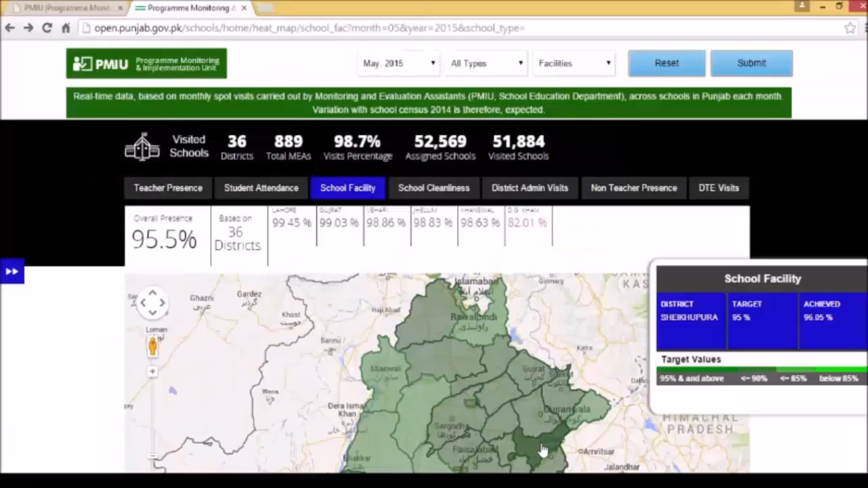Reload the page with refresh icon
The height and width of the screenshot is (488, 868).
pos(47,28)
